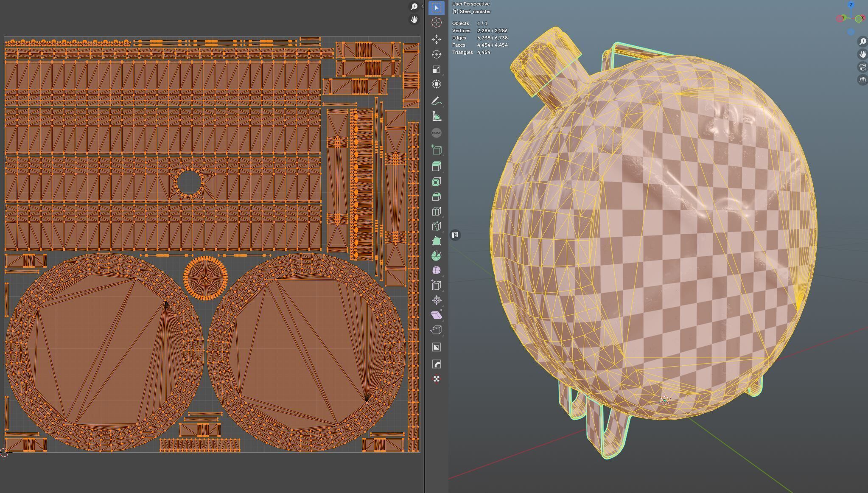Click the 3D viewport pan hand
Image resolution: width=868 pixels, height=493 pixels.
862,54
